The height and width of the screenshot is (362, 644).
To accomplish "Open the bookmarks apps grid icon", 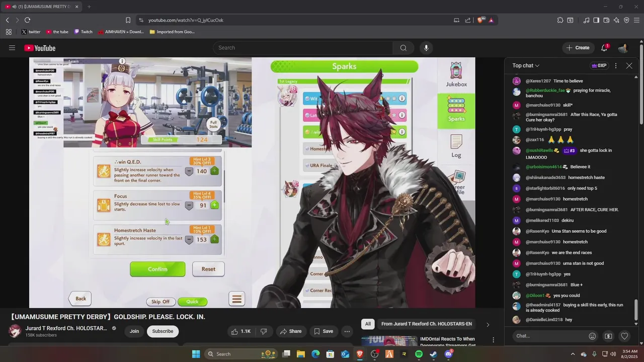I will click(x=9, y=32).
